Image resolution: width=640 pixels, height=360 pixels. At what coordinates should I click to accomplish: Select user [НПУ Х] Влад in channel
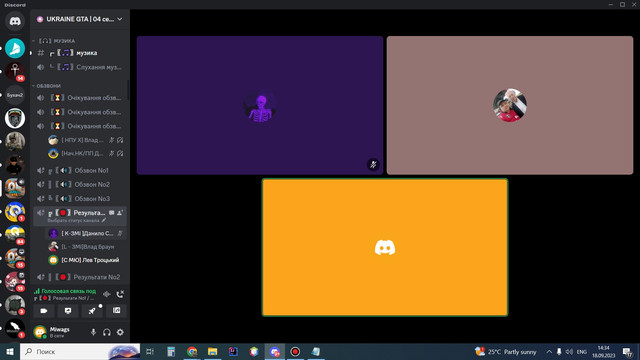click(86, 140)
